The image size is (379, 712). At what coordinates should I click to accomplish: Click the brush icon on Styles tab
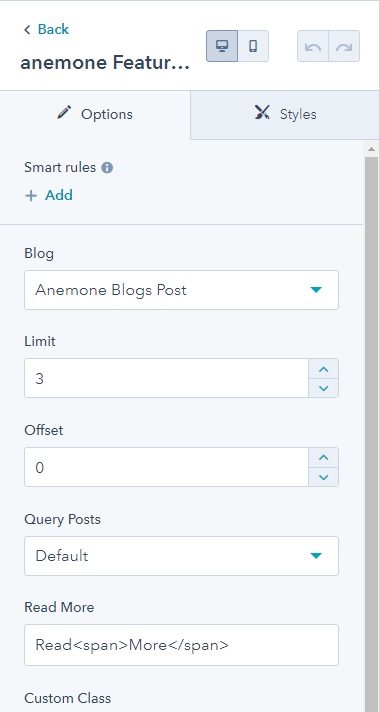(262, 112)
